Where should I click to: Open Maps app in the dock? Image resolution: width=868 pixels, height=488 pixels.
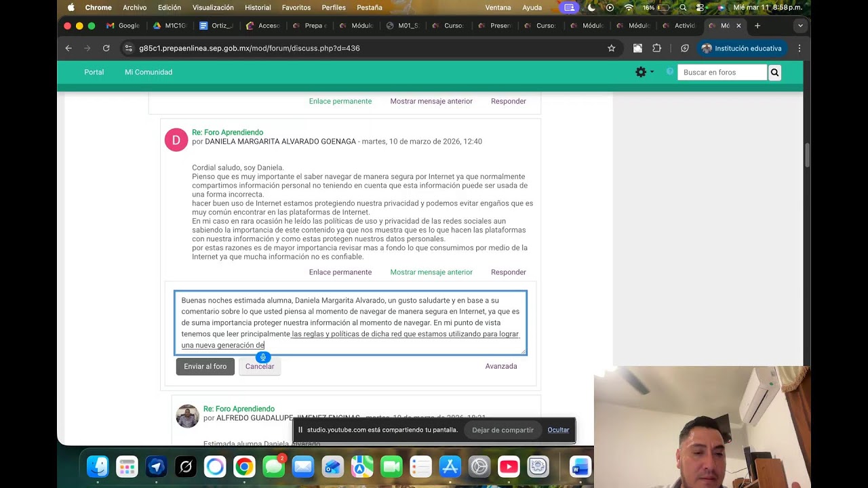[x=361, y=466]
